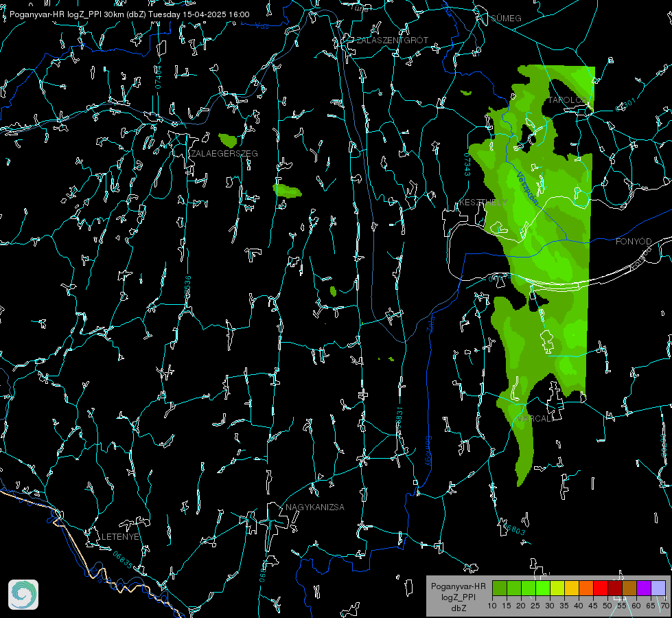This screenshot has height=618, width=672.
Task: Click the MARCALI town label
Action: pyautogui.click(x=535, y=419)
